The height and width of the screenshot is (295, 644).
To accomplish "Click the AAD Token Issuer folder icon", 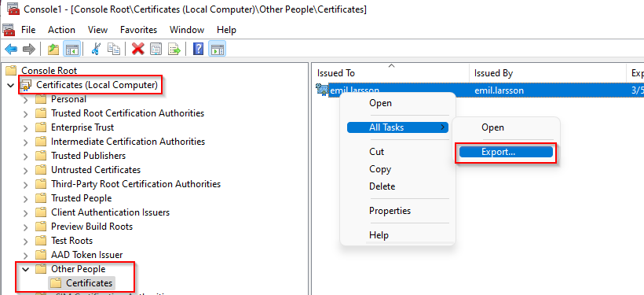I will 41,255.
